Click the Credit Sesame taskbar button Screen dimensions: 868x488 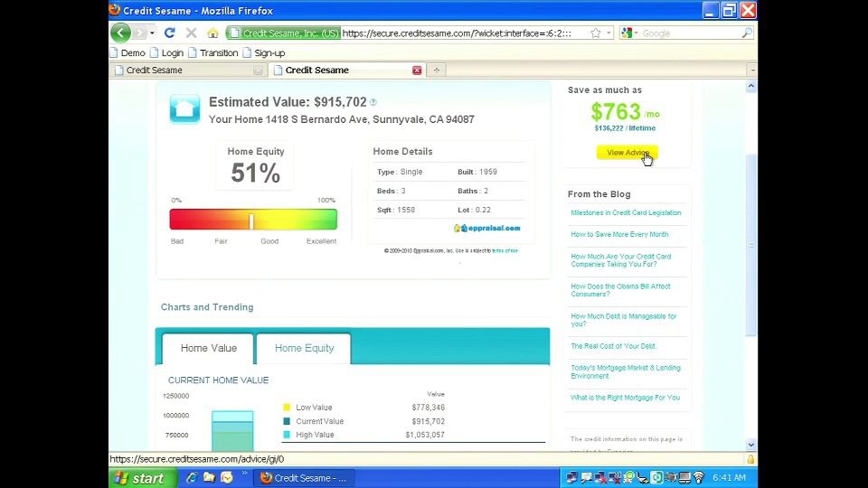coord(304,477)
